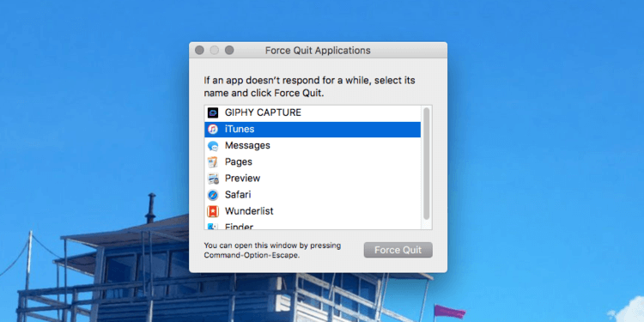Close the Force Quit Applications window
Screen dimensions: 644x322
(x=199, y=50)
